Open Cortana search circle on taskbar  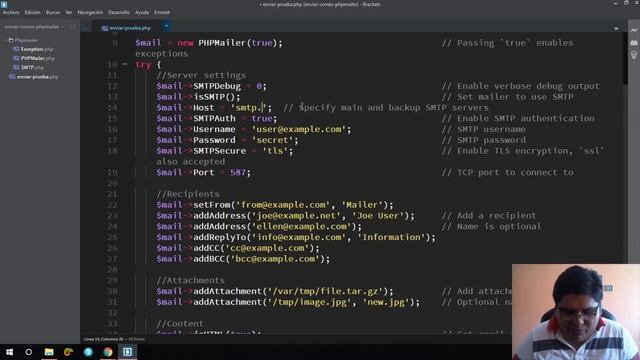(29, 352)
